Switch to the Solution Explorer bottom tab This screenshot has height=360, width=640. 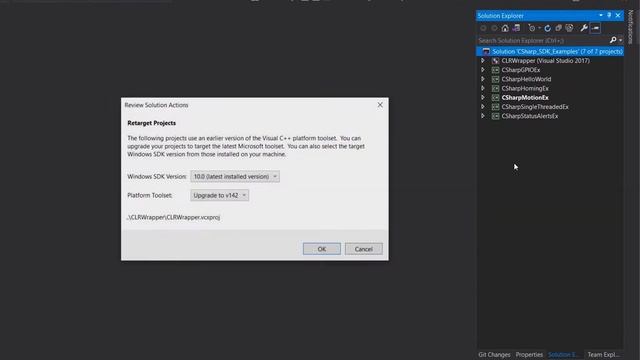coord(562,355)
